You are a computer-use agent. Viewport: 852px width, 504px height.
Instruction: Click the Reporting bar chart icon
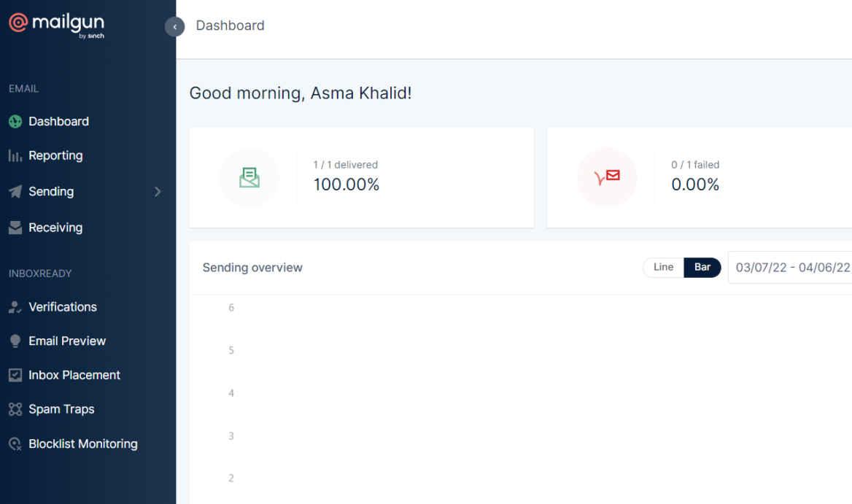click(x=15, y=156)
